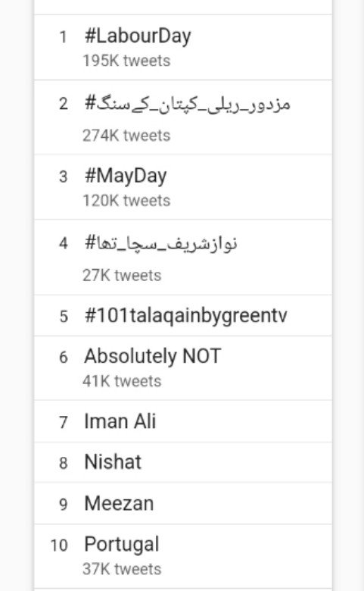Select the Nishat trend

pyautogui.click(x=183, y=462)
